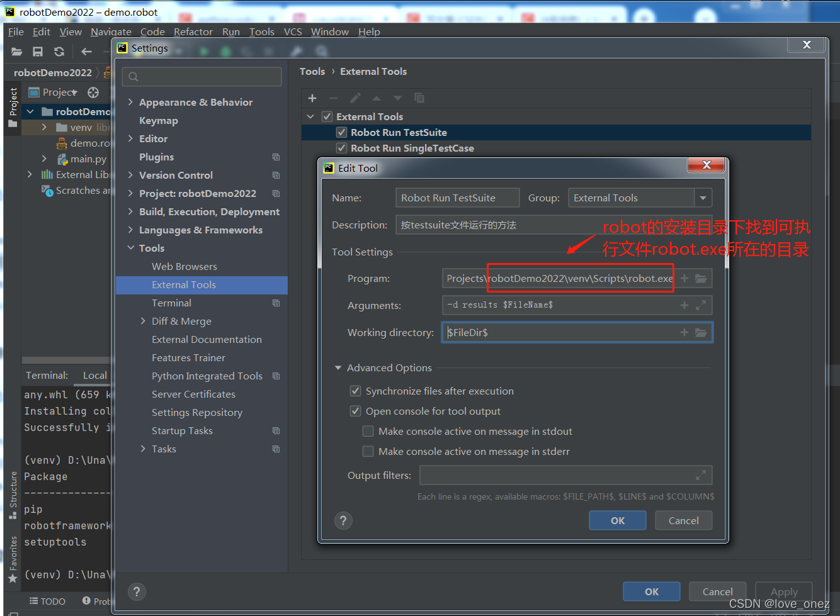Viewport: 840px width, 616px height.
Task: Collapse the Advanced Options section
Action: [x=338, y=367]
